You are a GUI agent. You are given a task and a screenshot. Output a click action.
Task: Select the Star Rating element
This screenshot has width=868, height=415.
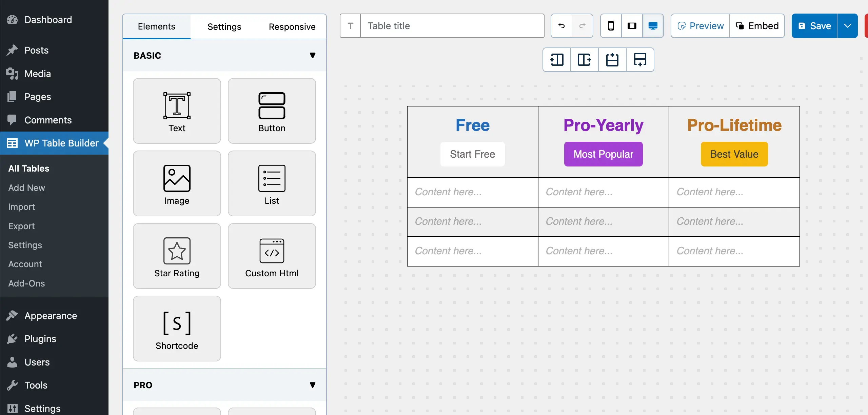pos(177,256)
